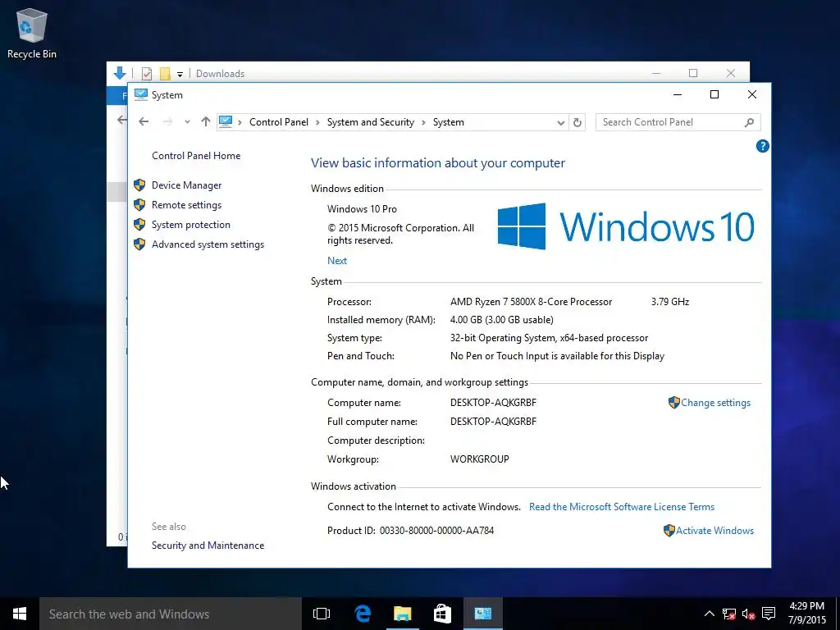Viewport: 840px width, 630px height.
Task: Maximize the Downloads window
Action: [x=692, y=73]
